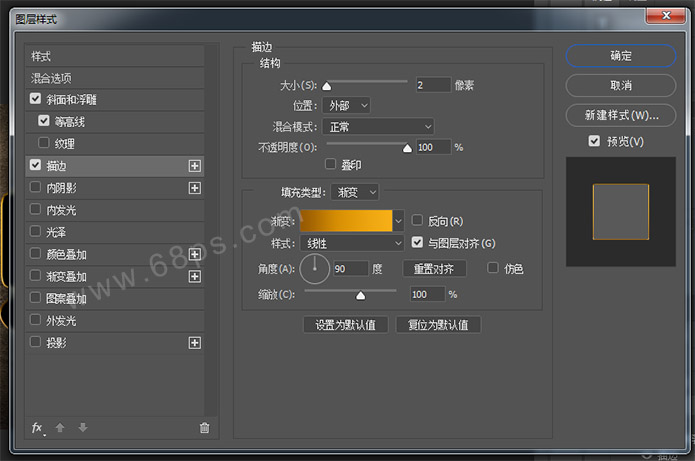Click the plus icon beside 投影
Screen dimensions: 695x461
(x=195, y=343)
